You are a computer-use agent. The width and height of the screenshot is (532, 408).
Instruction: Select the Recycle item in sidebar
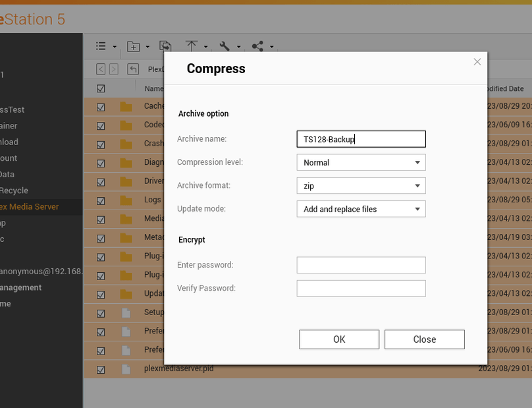[x=14, y=190]
